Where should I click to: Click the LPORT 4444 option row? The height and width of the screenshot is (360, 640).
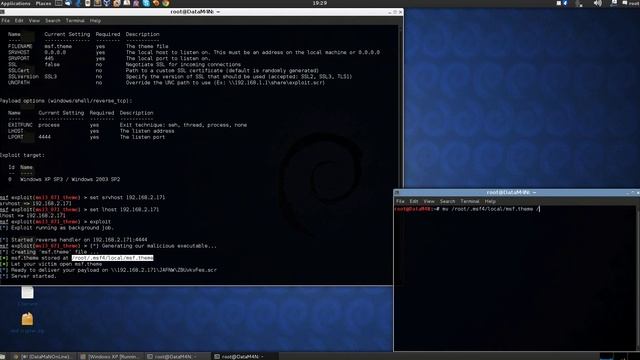coord(87,137)
